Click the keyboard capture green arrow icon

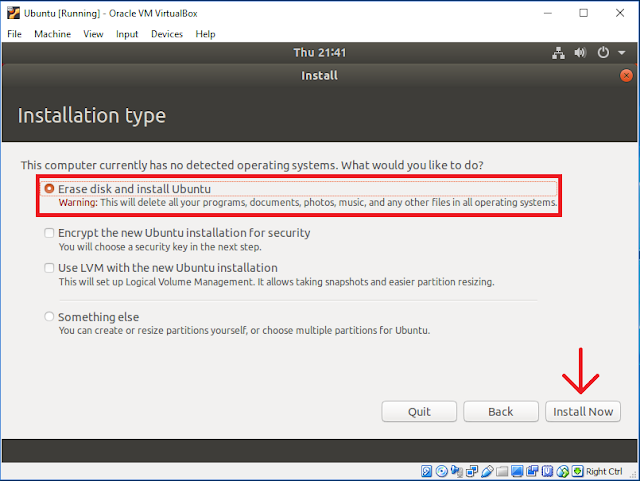pos(577,471)
